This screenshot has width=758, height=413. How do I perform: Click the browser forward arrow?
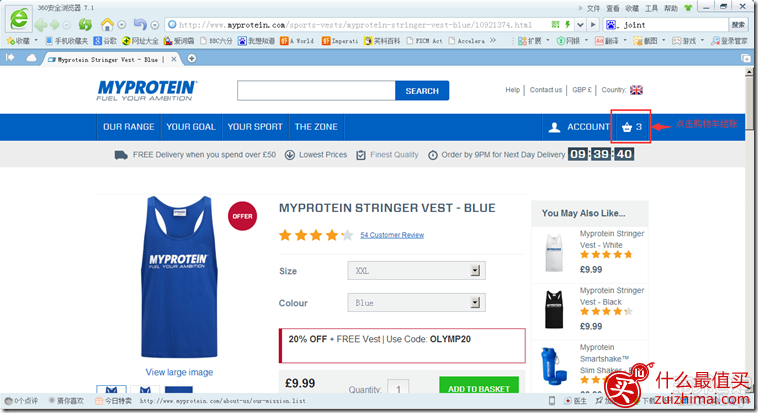(x=55, y=25)
